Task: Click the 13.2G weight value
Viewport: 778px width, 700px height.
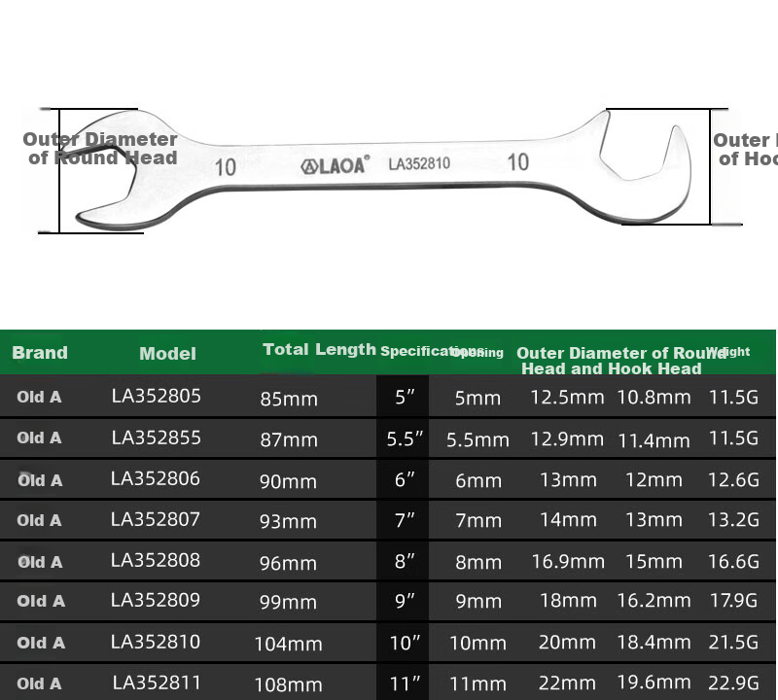Action: pos(733,520)
